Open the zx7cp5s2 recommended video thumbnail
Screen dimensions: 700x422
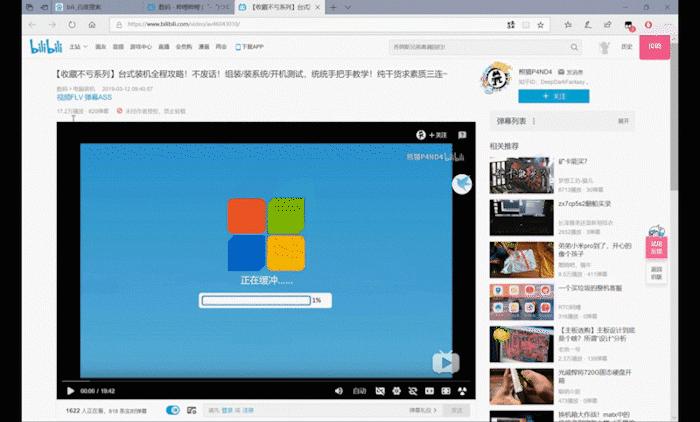click(521, 217)
